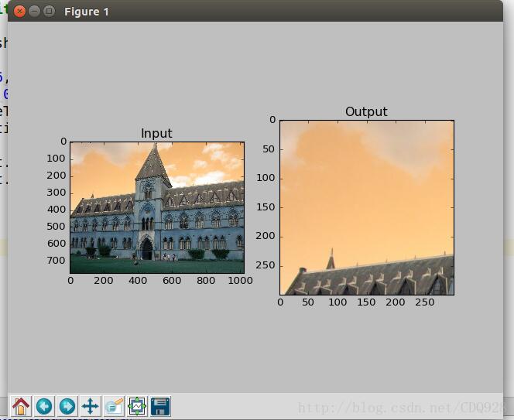Image resolution: width=514 pixels, height=420 pixels.
Task: Click the 'Output' plot title
Action: coord(366,111)
